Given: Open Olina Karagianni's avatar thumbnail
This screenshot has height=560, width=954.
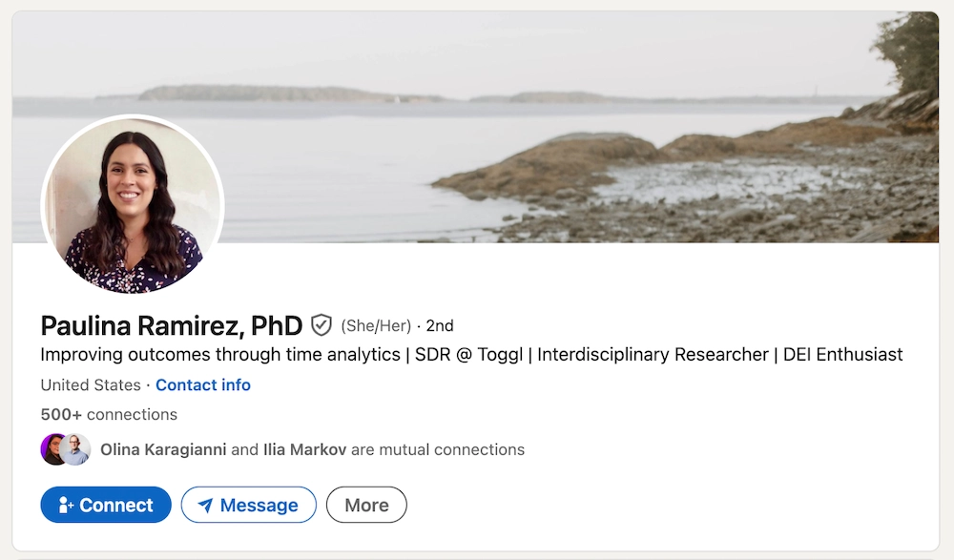Looking at the screenshot, I should (x=52, y=448).
